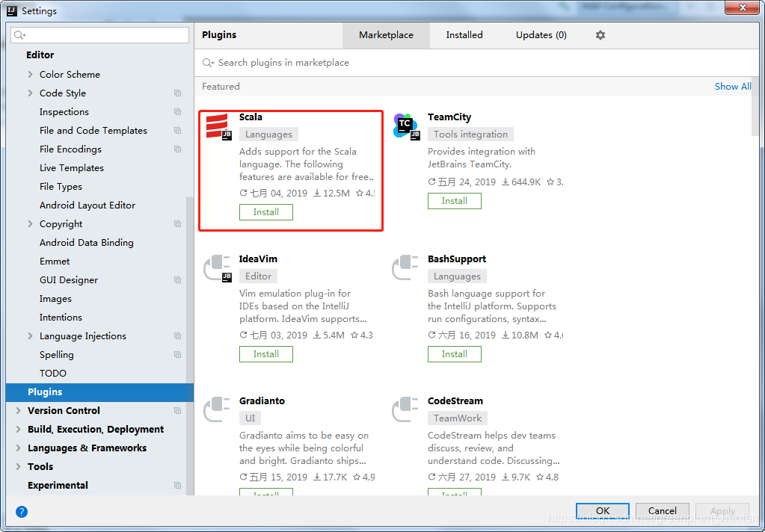Open help via question mark icon

click(x=22, y=512)
